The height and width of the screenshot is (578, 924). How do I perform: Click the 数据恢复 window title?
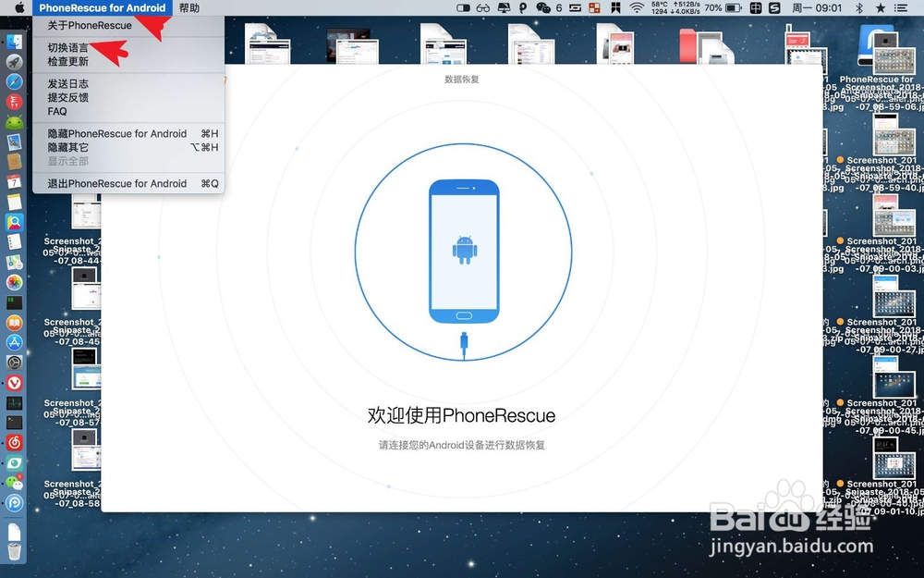[461, 79]
